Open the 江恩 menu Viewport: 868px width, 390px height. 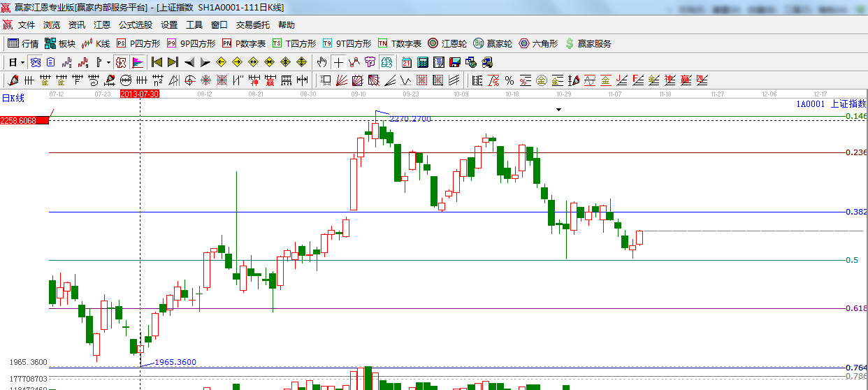click(102, 24)
